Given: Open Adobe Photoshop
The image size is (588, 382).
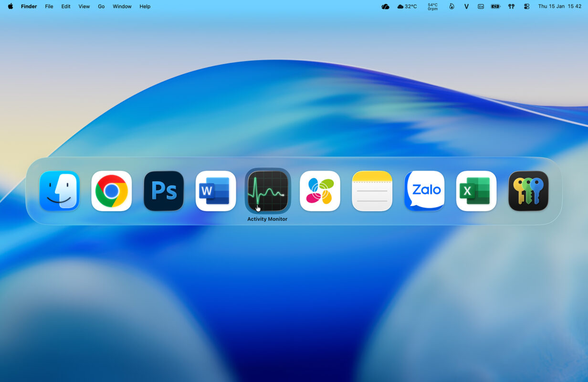Looking at the screenshot, I should (163, 190).
